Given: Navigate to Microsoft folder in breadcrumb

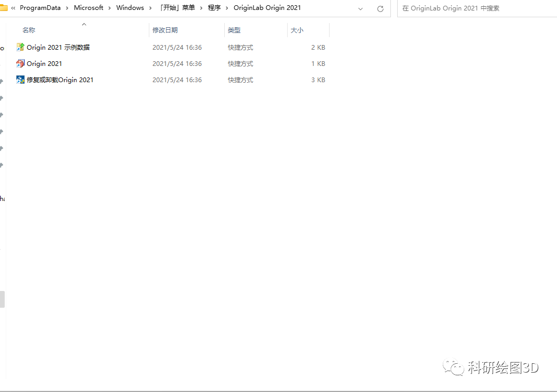Looking at the screenshot, I should [x=89, y=8].
